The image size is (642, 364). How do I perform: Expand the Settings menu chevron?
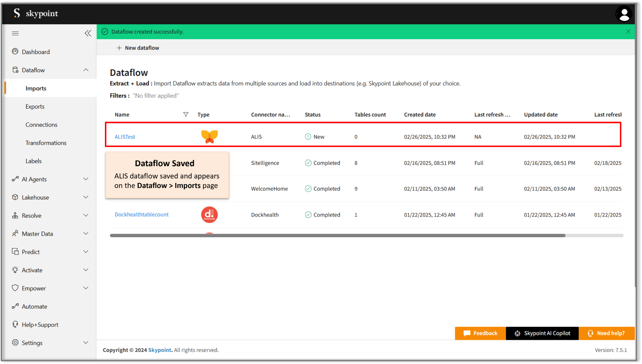[x=86, y=343]
